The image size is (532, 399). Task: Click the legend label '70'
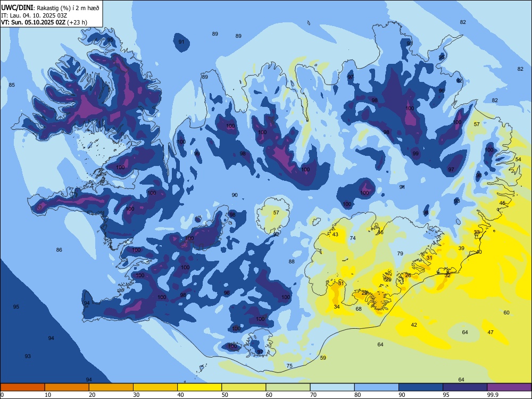[x=313, y=395]
